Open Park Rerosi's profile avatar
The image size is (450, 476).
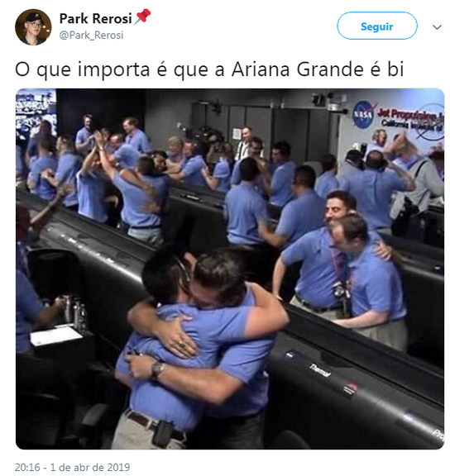click(33, 27)
